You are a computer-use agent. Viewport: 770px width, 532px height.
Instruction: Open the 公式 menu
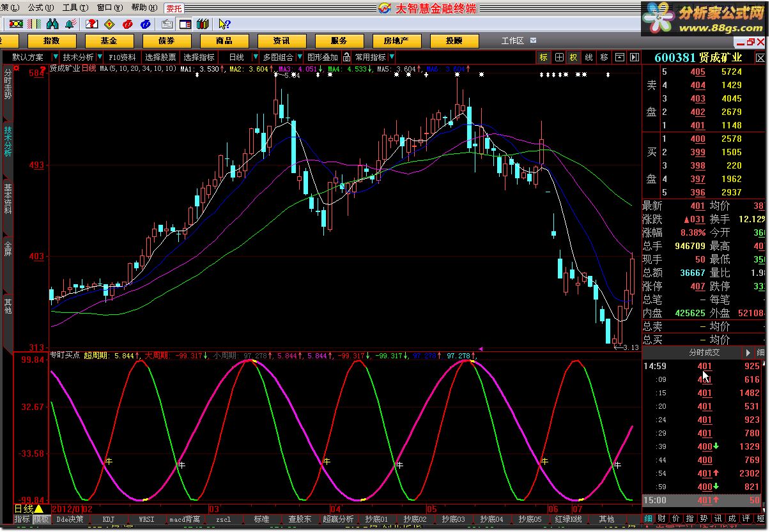coord(40,8)
